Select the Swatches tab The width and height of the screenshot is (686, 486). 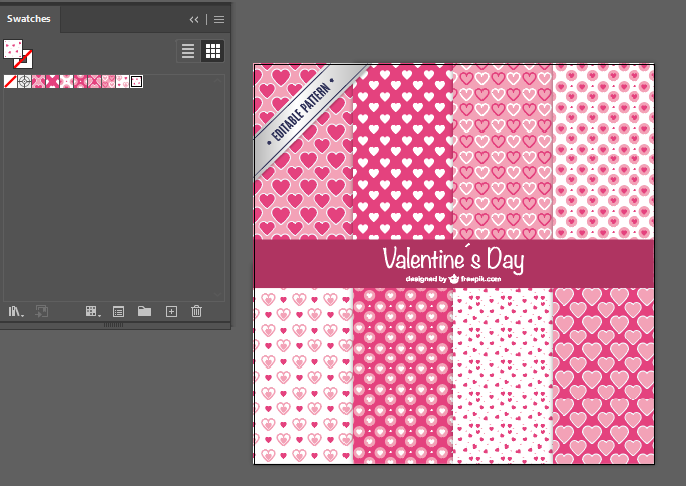click(29, 19)
